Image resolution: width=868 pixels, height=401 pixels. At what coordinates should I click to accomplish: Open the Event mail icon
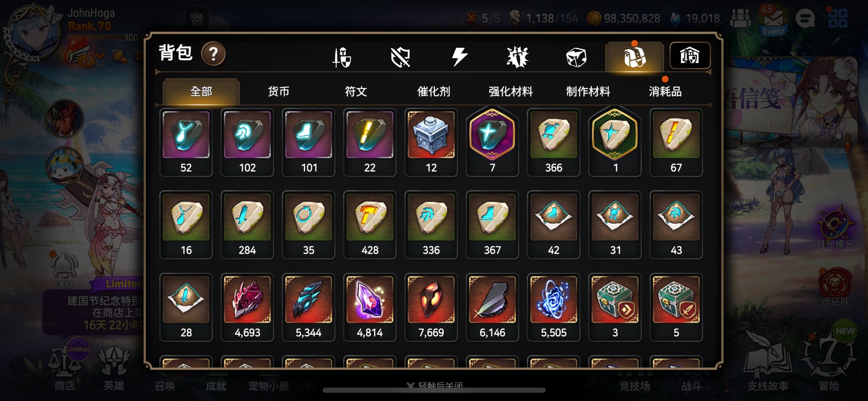tap(773, 20)
